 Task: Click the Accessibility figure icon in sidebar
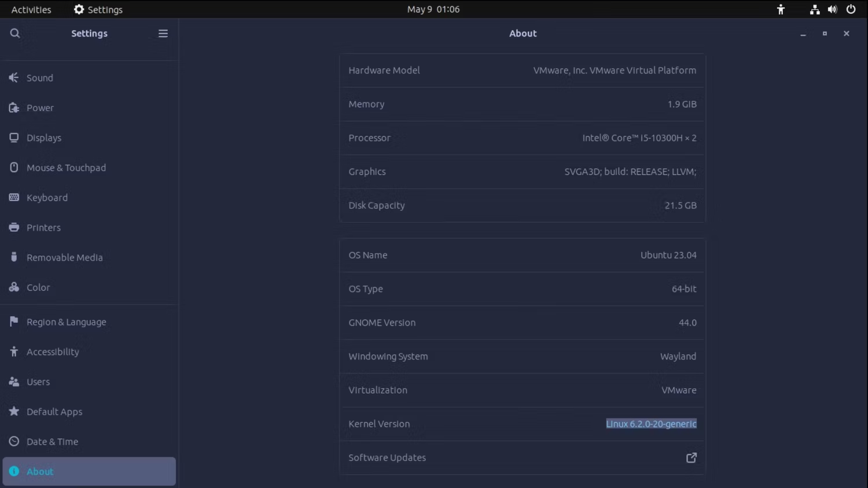[14, 352]
